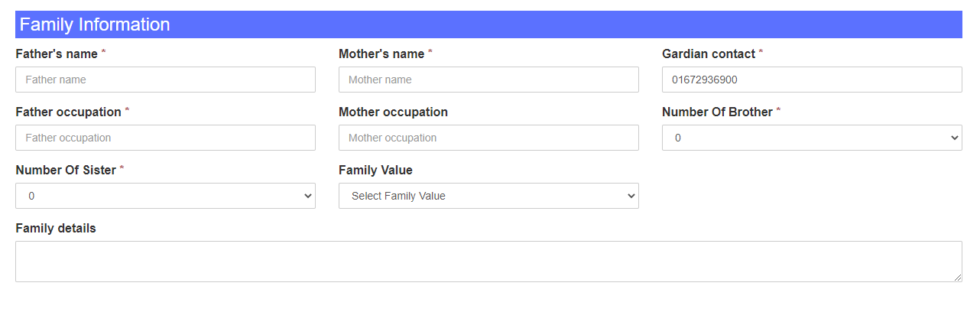Click the "Mother occupation" label

(x=393, y=112)
